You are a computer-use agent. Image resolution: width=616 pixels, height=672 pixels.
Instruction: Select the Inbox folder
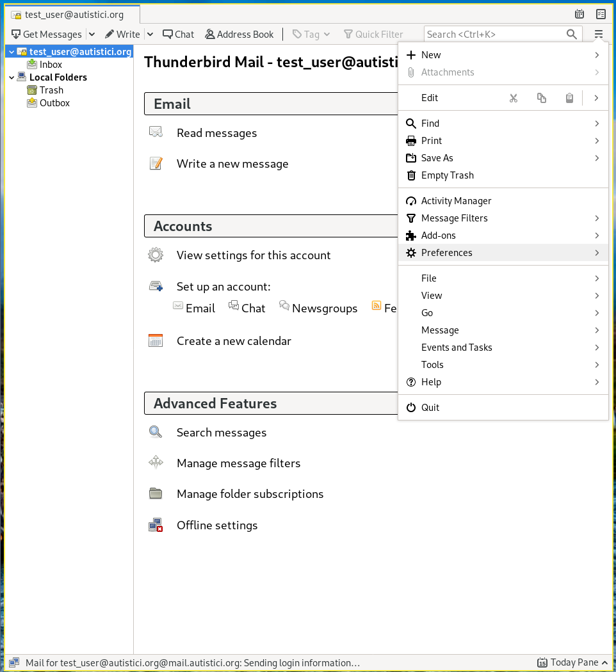(51, 65)
